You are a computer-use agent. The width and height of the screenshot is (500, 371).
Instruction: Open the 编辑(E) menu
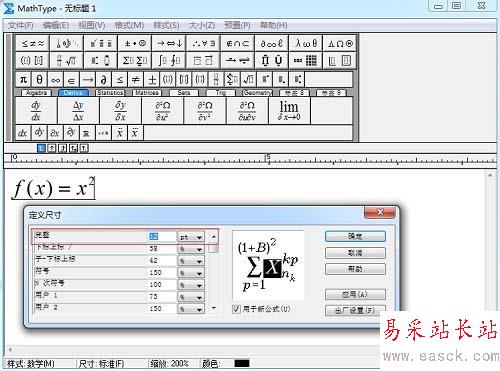(56, 25)
